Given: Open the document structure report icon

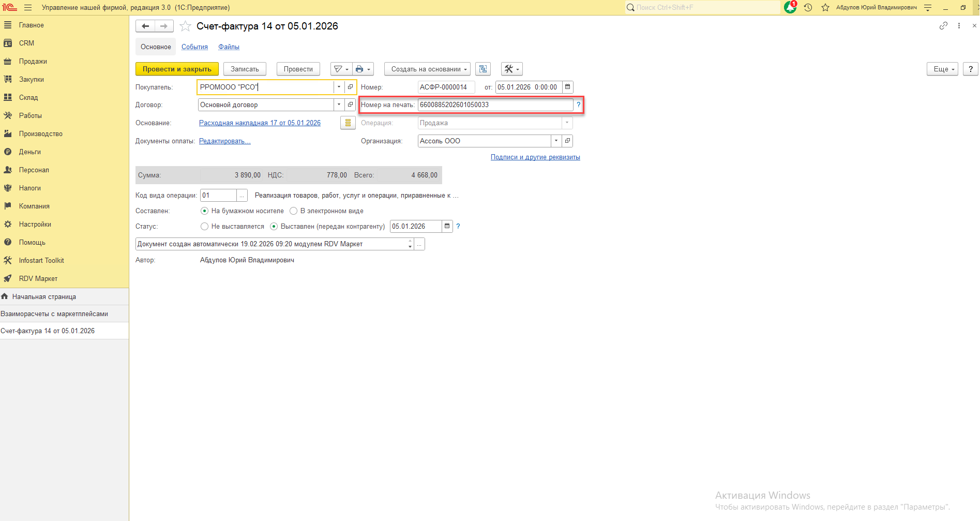Looking at the screenshot, I should [x=483, y=69].
